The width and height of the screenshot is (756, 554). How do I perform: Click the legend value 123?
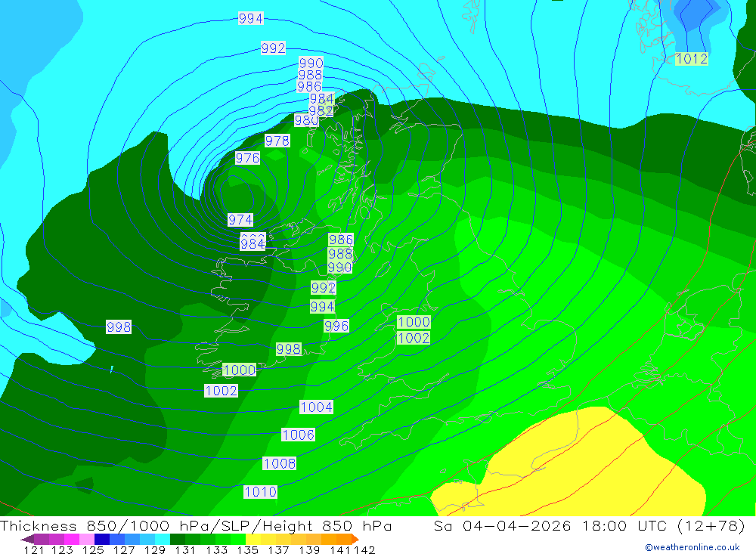[62, 549]
